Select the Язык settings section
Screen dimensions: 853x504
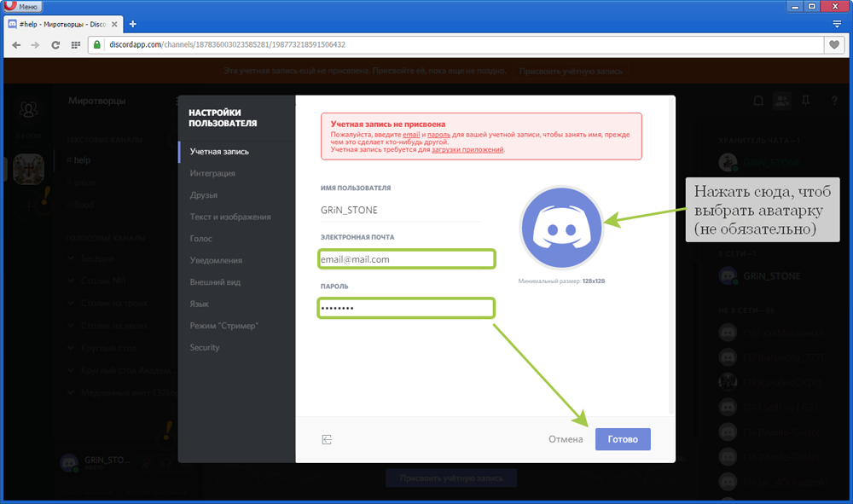(x=236, y=304)
